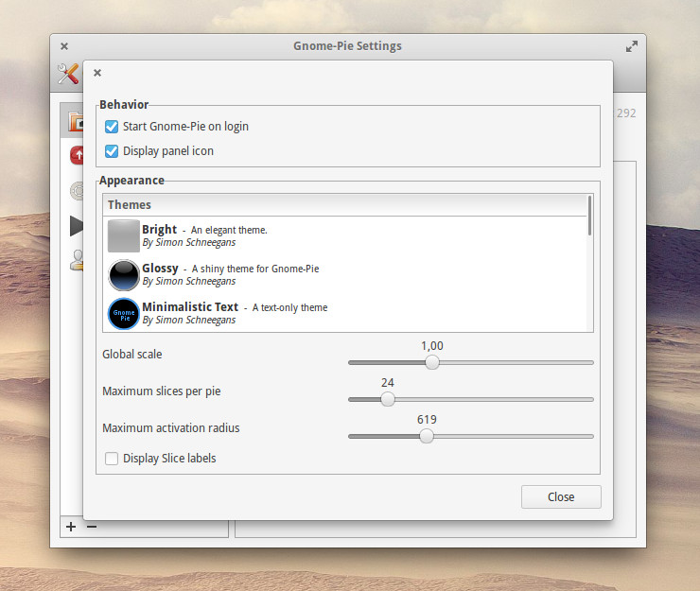This screenshot has height=591, width=700.
Task: Select the folder pie icon in sidebar
Action: tap(76, 121)
